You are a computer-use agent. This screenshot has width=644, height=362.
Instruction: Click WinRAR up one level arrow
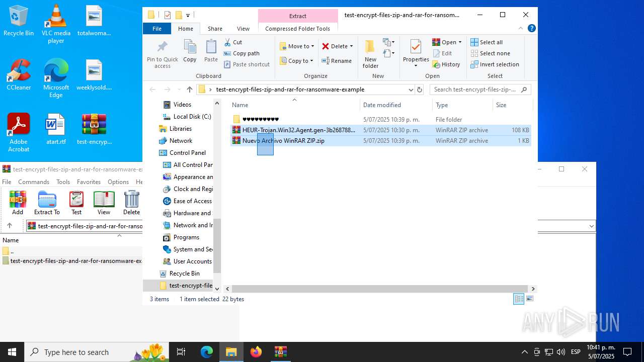tap(9, 226)
